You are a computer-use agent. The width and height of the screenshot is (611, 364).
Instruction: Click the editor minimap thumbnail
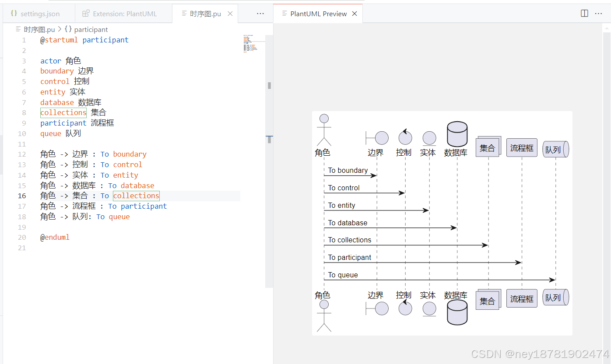[251, 43]
